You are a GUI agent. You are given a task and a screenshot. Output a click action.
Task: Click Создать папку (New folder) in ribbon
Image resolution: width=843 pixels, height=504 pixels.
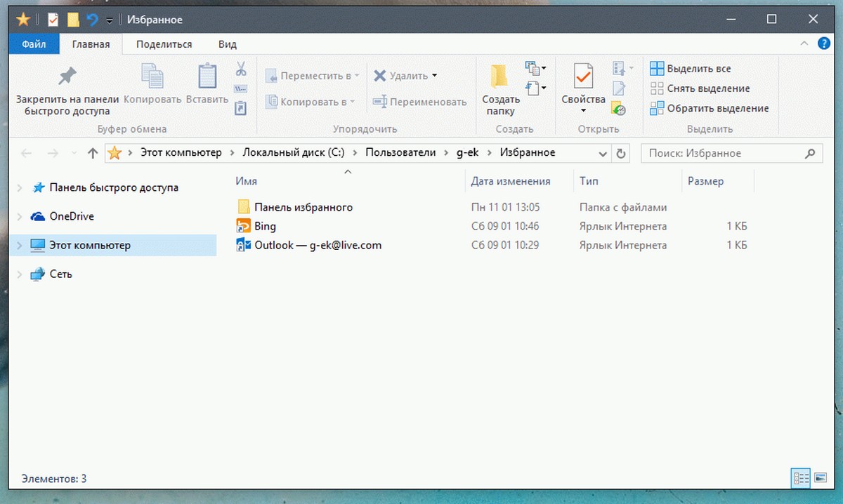(x=500, y=91)
